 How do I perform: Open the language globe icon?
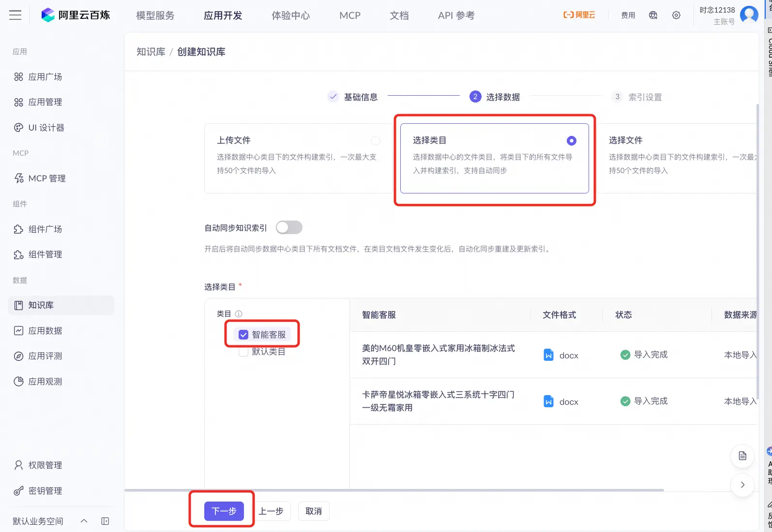[x=653, y=15]
